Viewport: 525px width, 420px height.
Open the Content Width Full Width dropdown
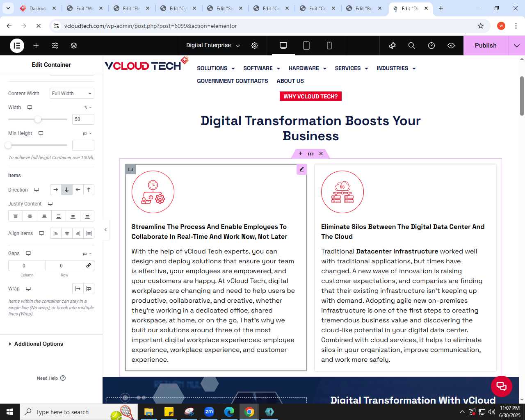click(72, 94)
